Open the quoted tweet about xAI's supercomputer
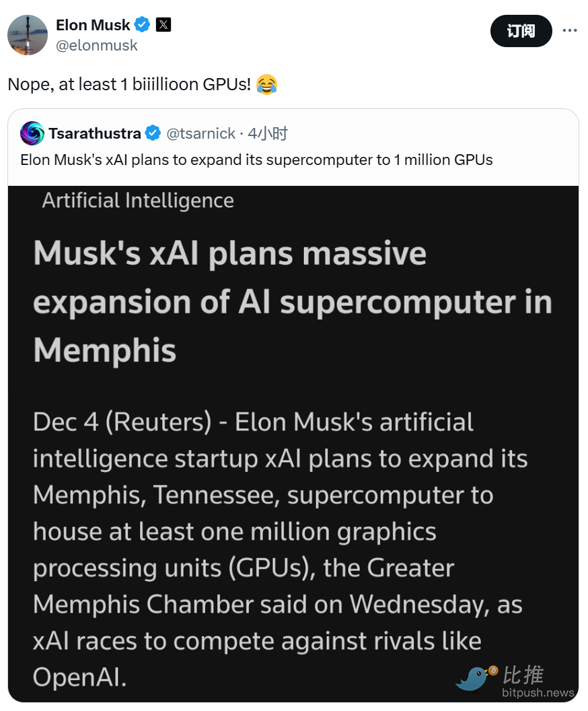This screenshot has height=711, width=588. (x=256, y=160)
